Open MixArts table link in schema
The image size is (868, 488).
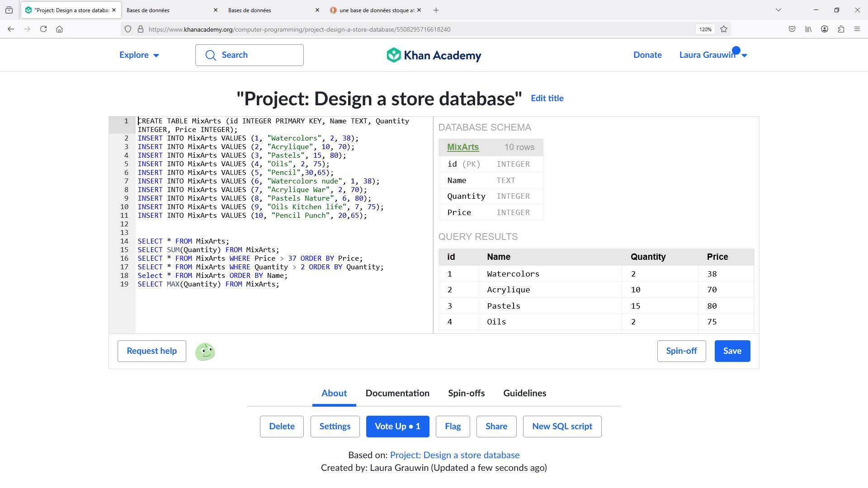point(462,147)
